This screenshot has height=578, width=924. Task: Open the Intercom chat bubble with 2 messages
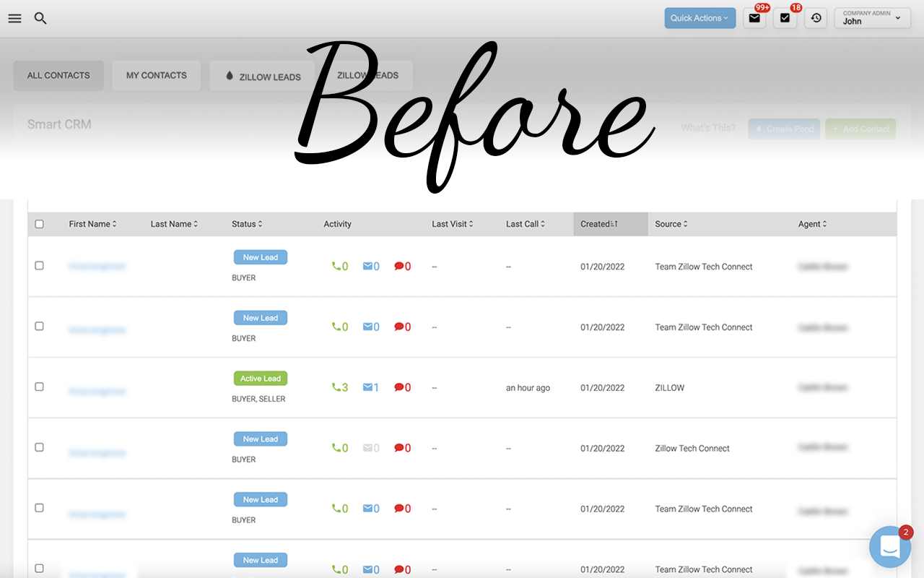(890, 547)
